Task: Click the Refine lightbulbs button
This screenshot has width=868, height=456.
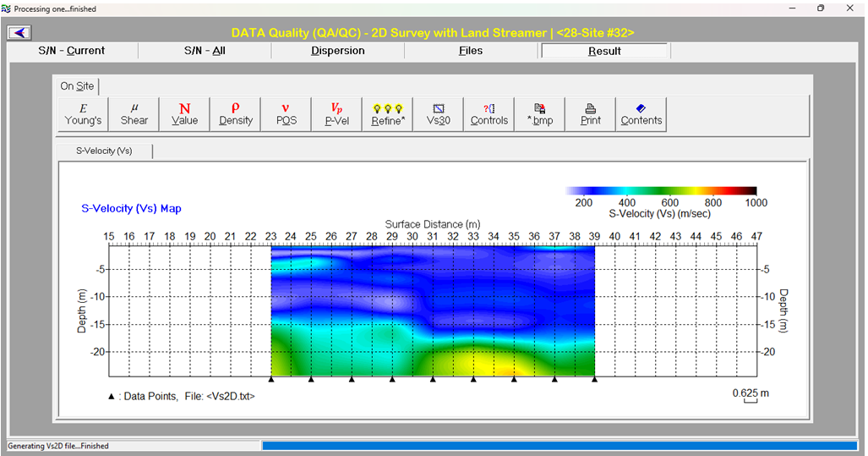Action: tap(388, 114)
